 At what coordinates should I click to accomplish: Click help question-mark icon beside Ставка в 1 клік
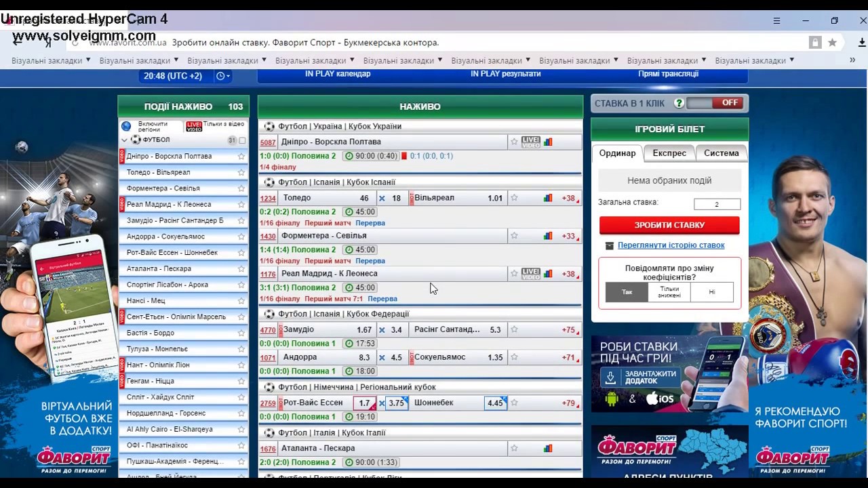[x=679, y=103]
